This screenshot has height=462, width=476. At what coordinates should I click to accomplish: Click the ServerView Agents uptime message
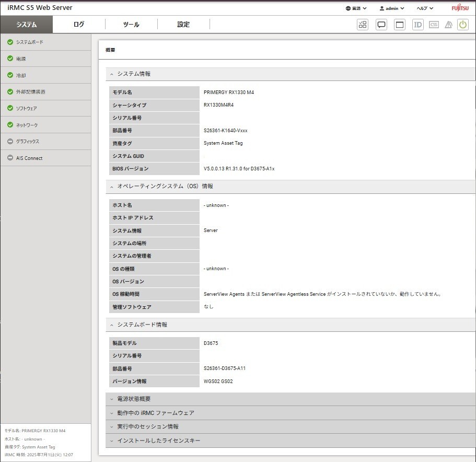(x=322, y=294)
